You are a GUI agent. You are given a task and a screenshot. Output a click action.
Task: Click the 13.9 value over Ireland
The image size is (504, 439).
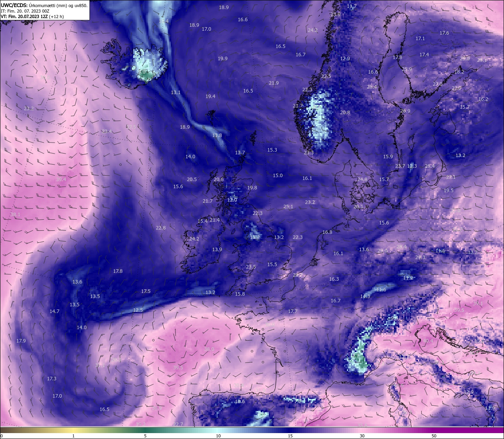click(217, 250)
